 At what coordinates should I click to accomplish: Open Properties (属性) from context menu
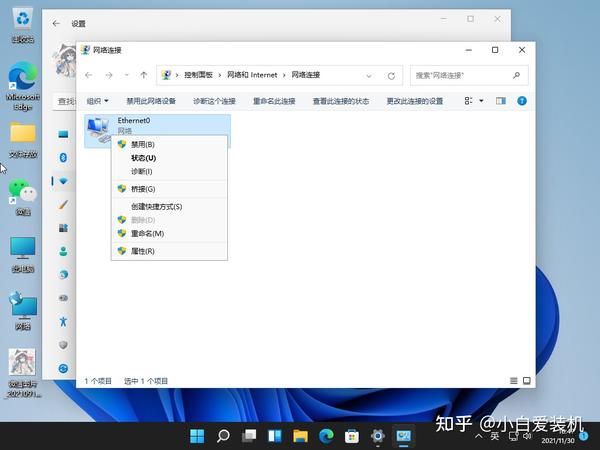[x=169, y=251]
